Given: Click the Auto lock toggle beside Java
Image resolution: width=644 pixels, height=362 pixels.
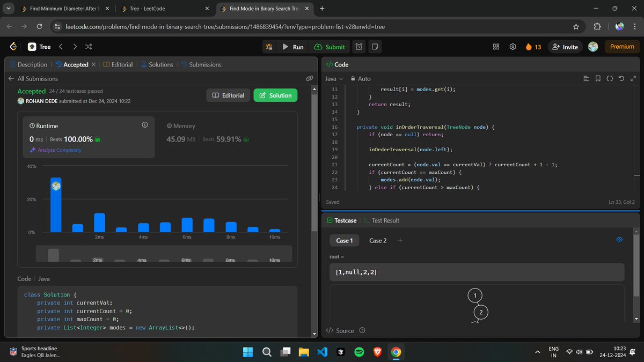Looking at the screenshot, I should 355,78.
